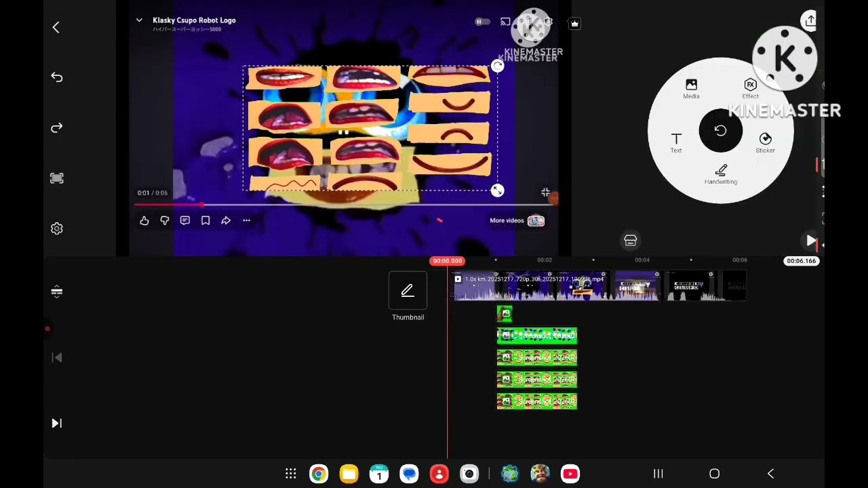This screenshot has width=868, height=488.
Task: Go to the Android home screen
Action: 714,474
